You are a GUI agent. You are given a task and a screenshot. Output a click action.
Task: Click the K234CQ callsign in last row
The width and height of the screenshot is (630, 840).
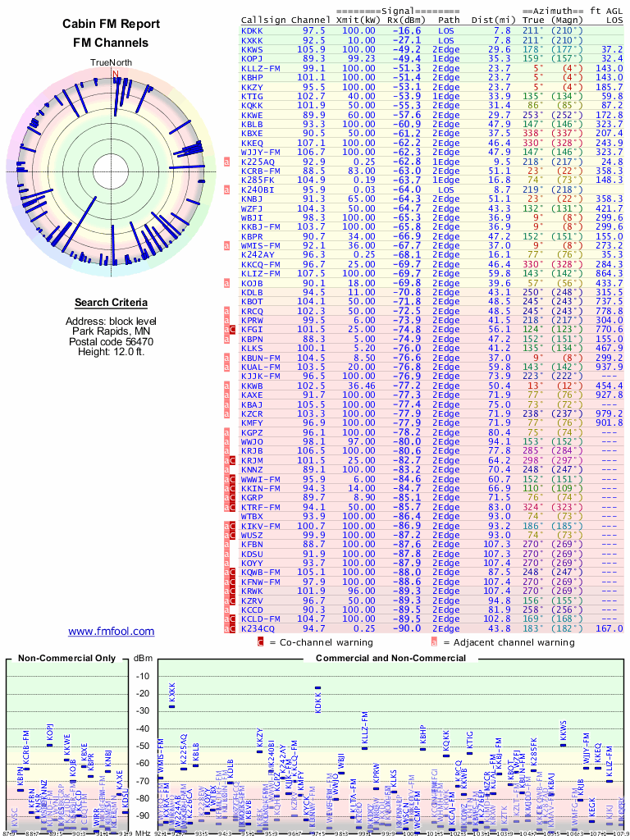tap(258, 628)
